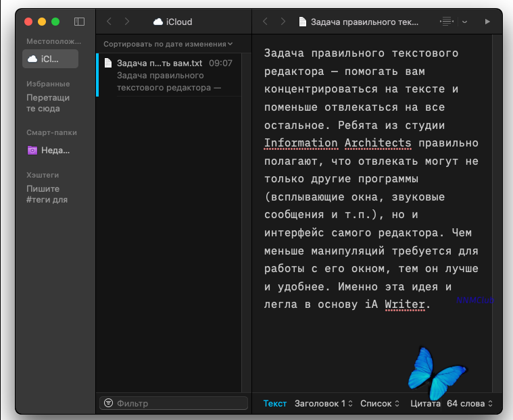Open the Список dropdown
Viewport: 513px width, 420px height.
(380, 404)
